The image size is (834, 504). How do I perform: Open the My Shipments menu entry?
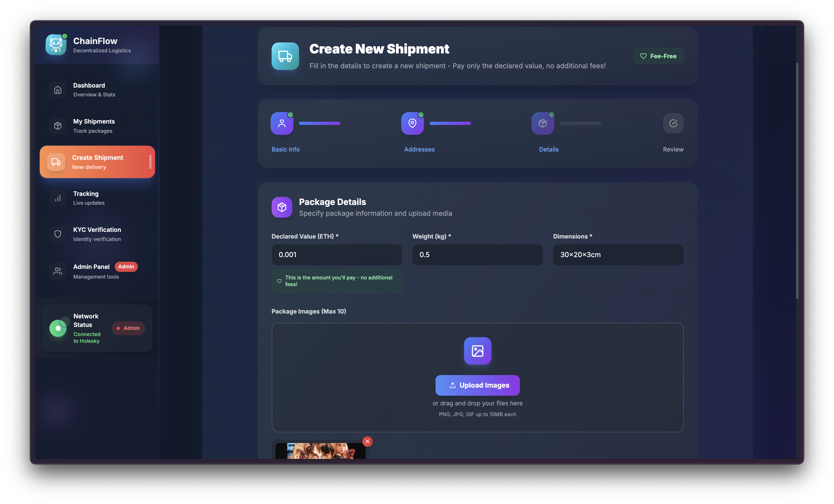[94, 125]
